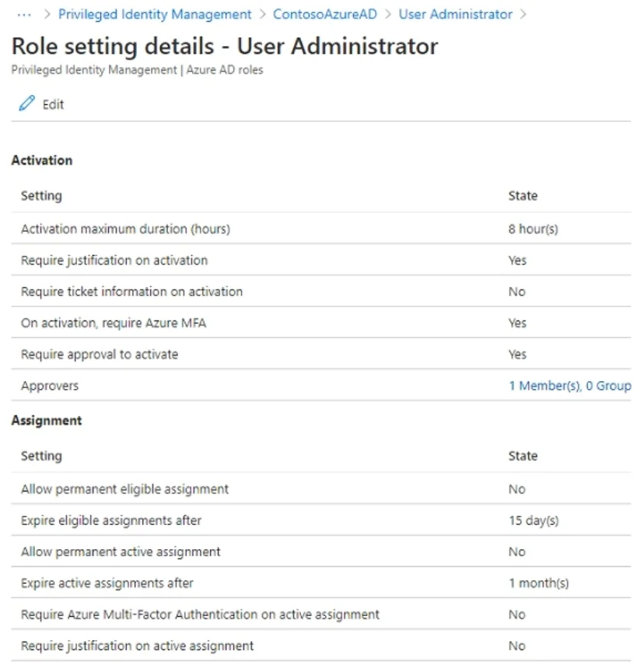Go to Privileged Identity Management breadcrumb

coord(155,15)
